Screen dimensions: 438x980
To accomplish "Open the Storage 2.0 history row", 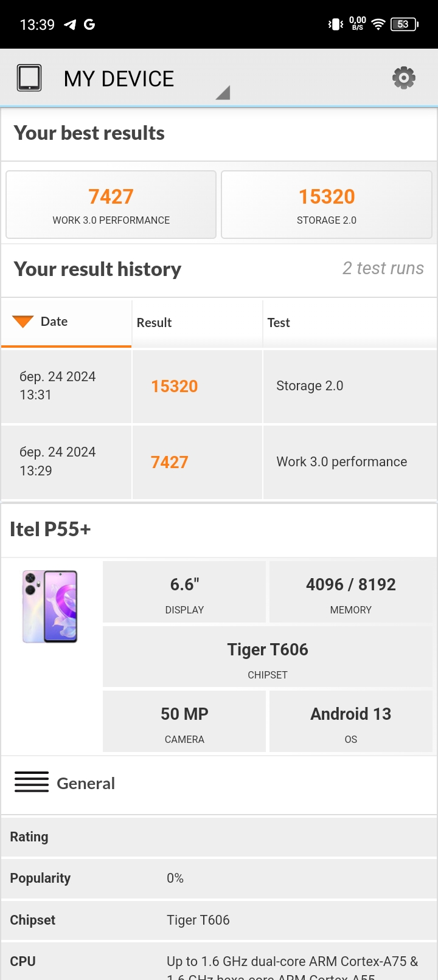I will (x=310, y=386).
